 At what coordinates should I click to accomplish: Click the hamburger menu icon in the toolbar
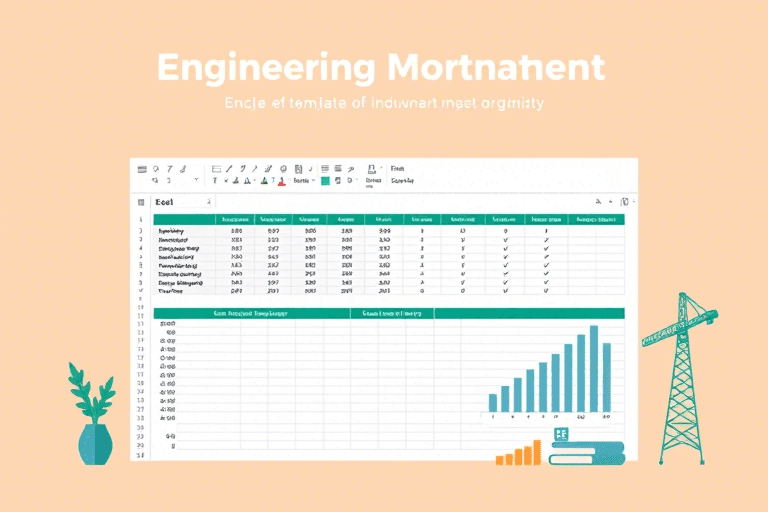141,168
